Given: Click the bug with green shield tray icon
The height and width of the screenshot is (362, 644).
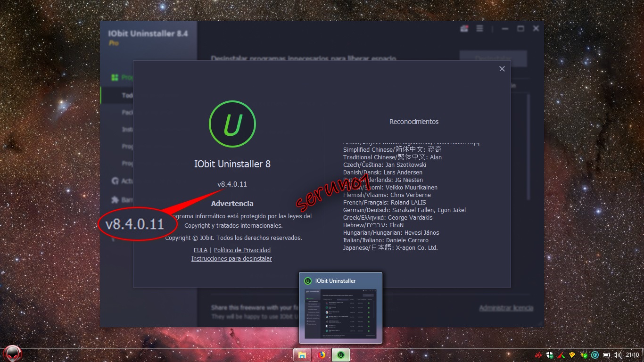Looking at the screenshot, I should (x=584, y=355).
